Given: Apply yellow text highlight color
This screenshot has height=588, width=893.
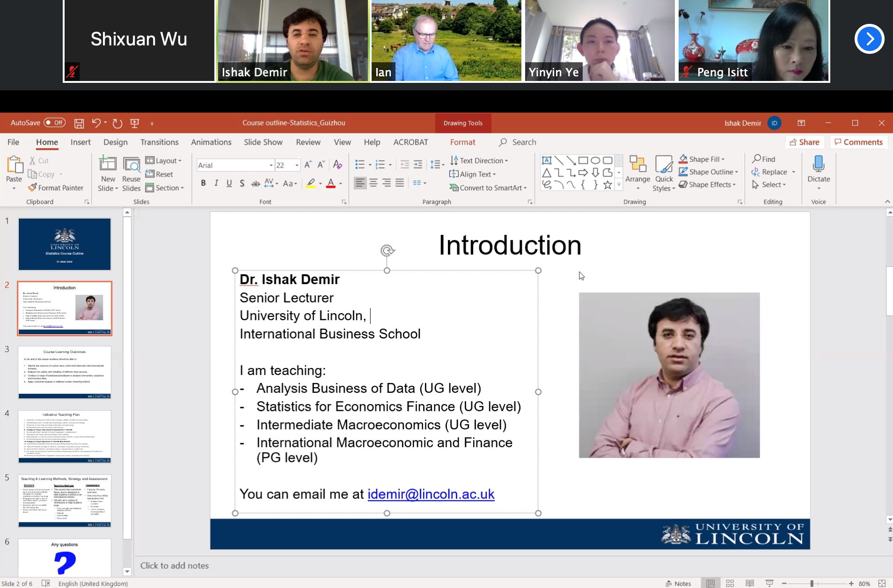Looking at the screenshot, I should point(311,183).
